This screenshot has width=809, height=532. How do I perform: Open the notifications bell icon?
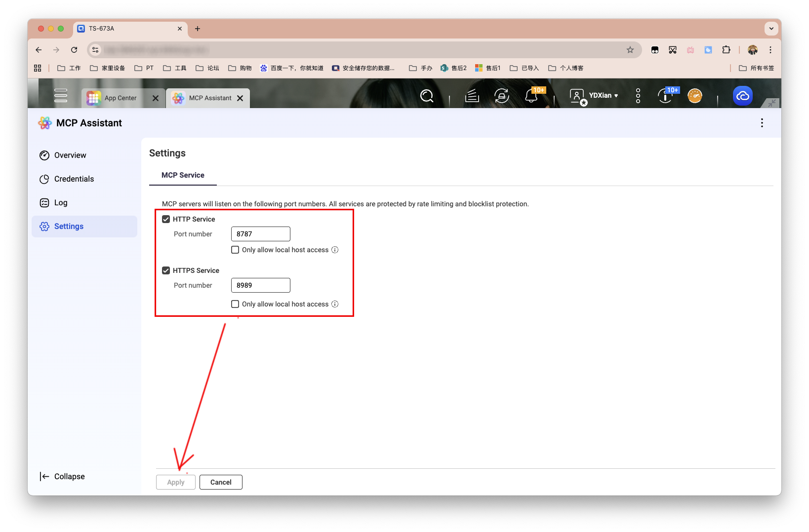531,96
